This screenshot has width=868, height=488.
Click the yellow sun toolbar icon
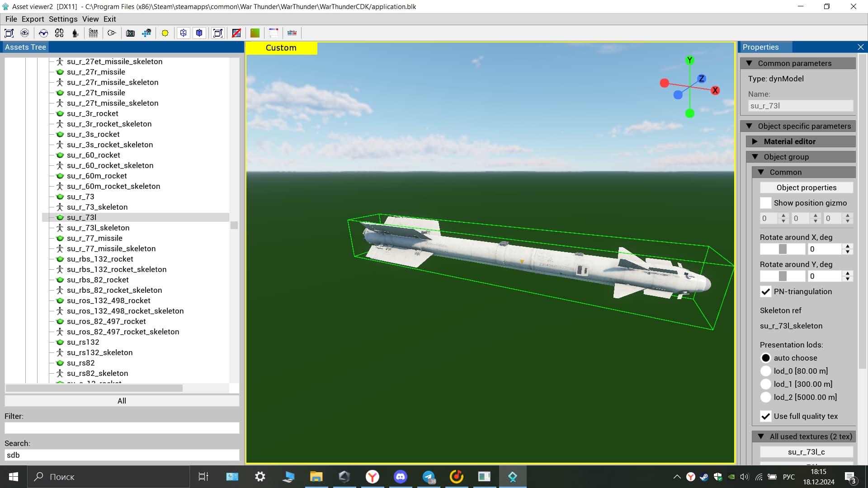165,33
